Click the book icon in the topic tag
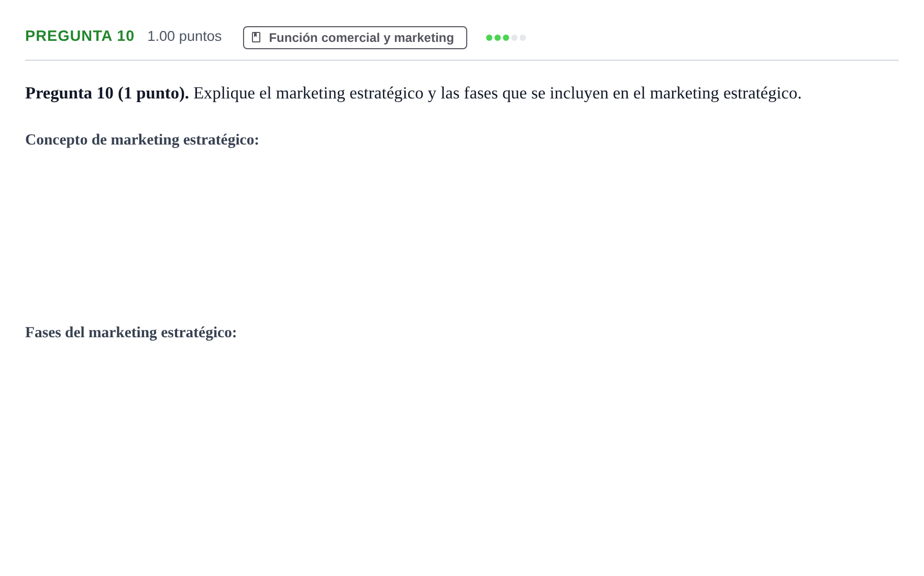The height and width of the screenshot is (576, 924). click(256, 37)
